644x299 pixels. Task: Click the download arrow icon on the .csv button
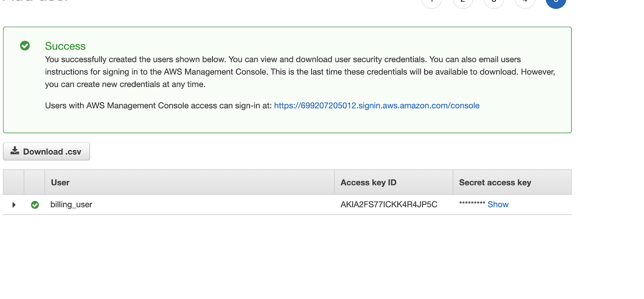click(x=15, y=151)
